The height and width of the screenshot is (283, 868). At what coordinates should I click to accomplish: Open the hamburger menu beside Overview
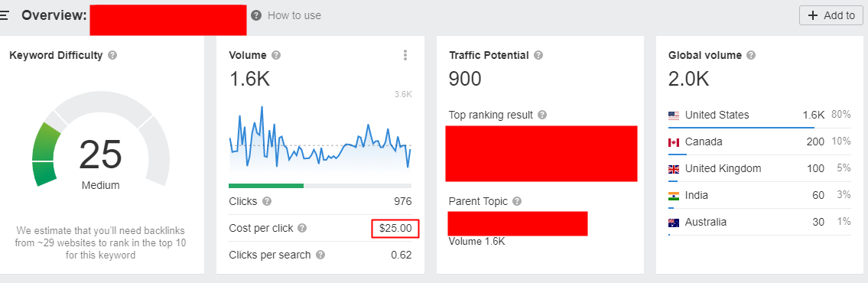tap(5, 15)
